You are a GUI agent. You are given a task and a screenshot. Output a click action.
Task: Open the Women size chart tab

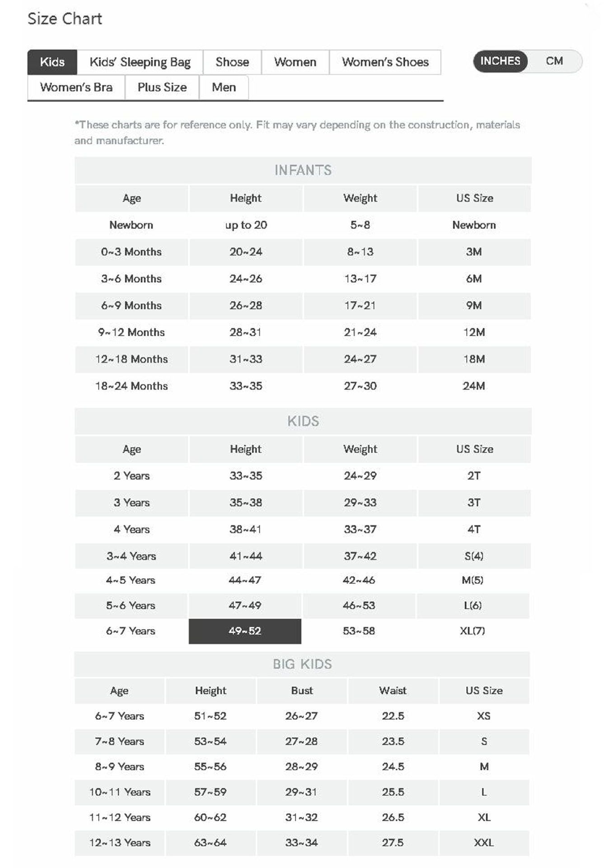click(295, 62)
